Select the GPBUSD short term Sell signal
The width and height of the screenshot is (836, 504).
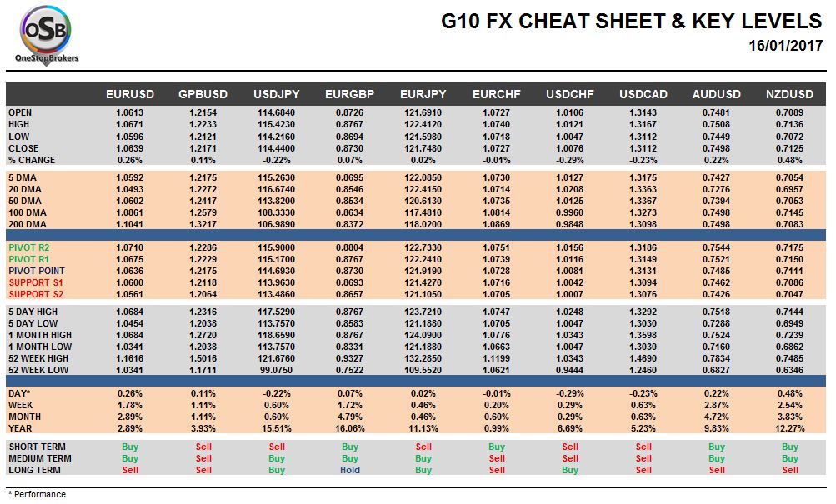pyautogui.click(x=203, y=447)
